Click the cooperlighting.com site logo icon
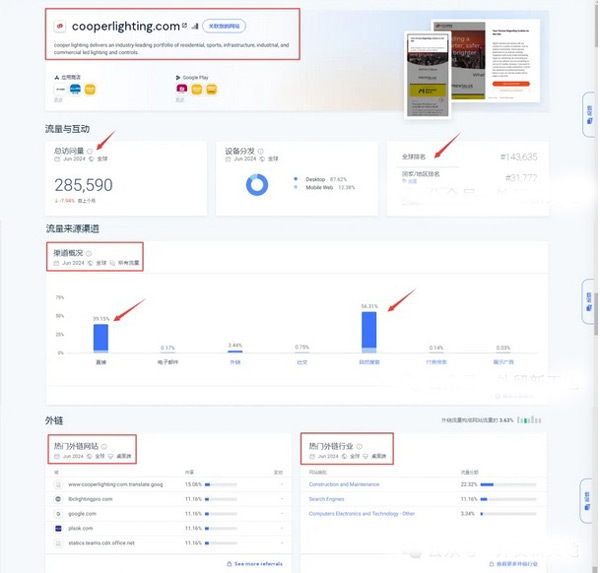 [x=59, y=26]
